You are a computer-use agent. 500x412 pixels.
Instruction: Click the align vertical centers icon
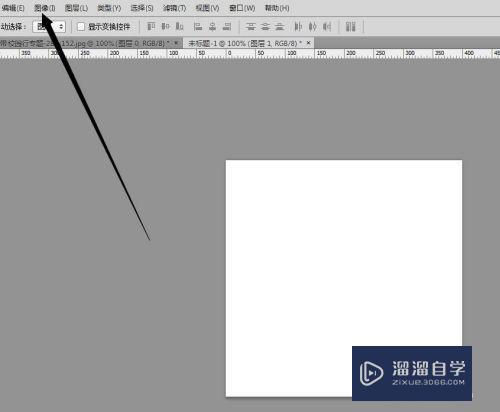[x=165, y=26]
